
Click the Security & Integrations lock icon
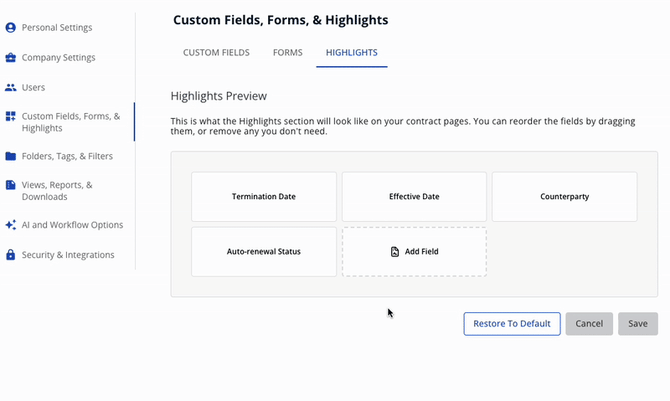tap(11, 255)
